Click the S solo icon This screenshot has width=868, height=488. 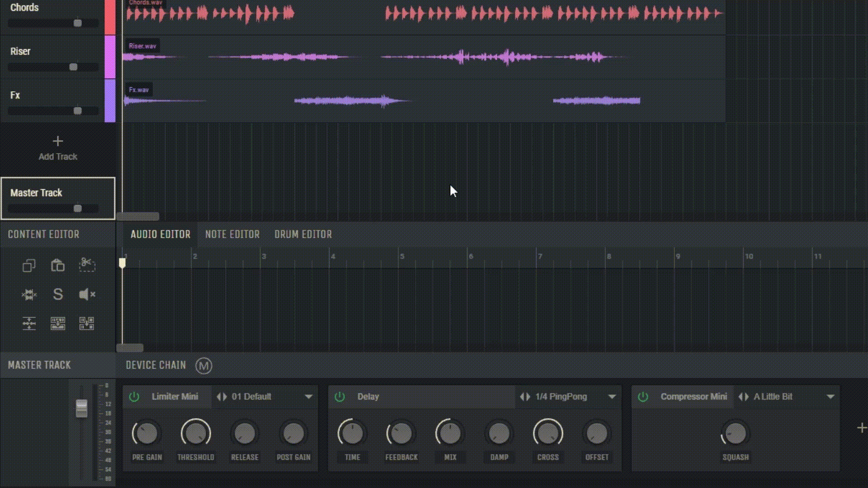58,295
